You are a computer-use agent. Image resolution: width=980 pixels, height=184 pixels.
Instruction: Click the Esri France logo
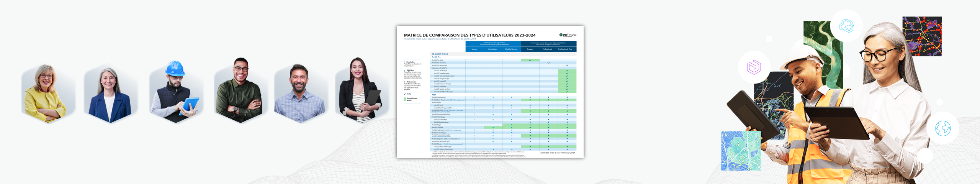click(x=568, y=35)
